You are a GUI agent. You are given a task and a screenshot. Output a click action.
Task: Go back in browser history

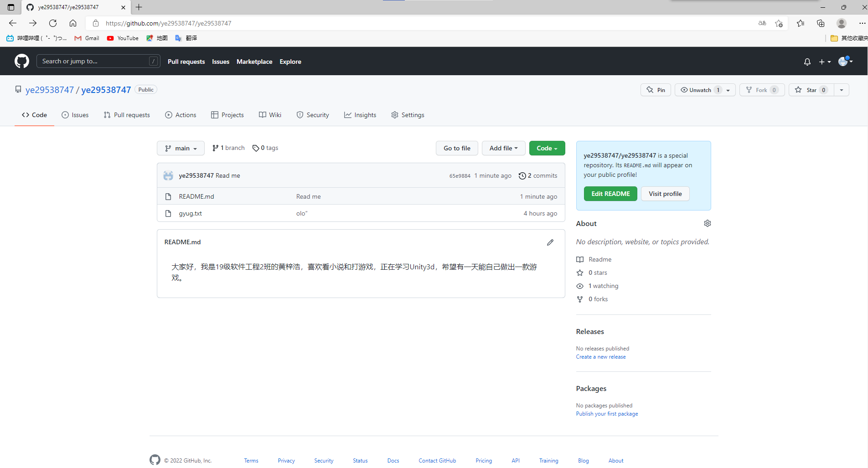point(13,23)
